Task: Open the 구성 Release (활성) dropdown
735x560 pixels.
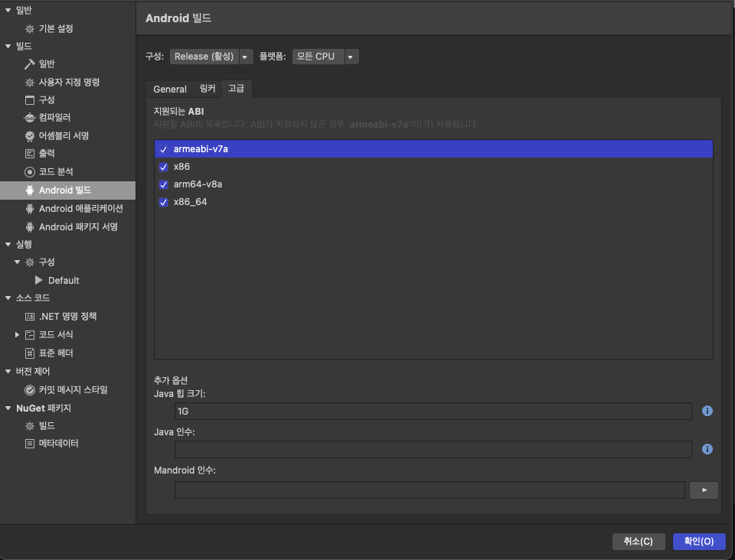Action: 211,57
